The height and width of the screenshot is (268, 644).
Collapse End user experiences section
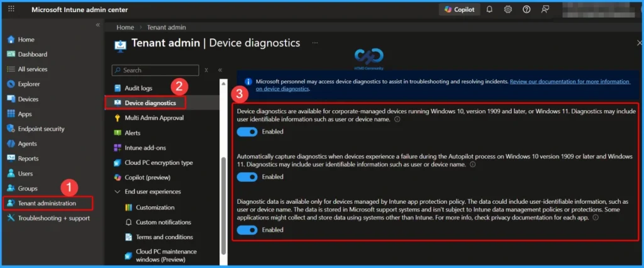tap(118, 192)
